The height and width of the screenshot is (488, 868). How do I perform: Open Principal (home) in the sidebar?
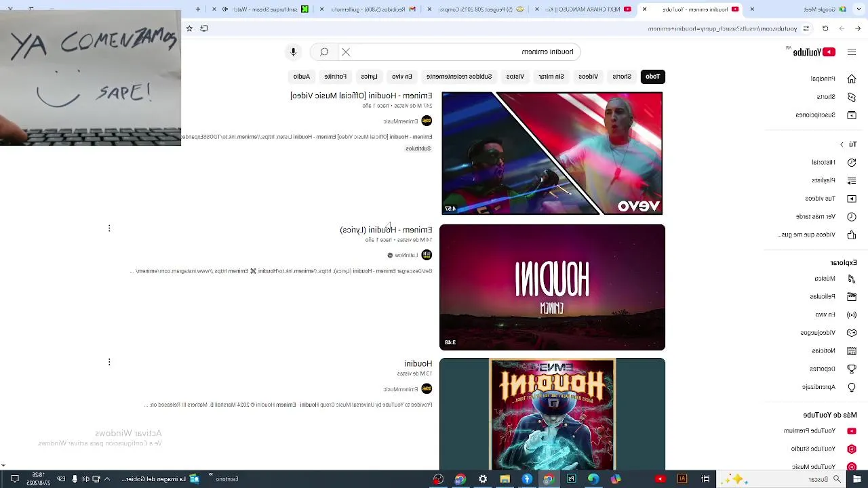click(x=833, y=79)
